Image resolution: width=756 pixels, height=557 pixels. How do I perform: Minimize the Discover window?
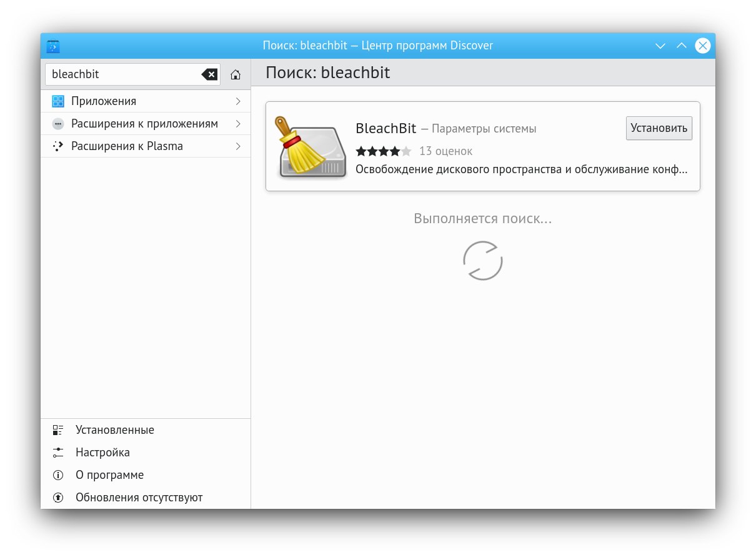tap(660, 46)
